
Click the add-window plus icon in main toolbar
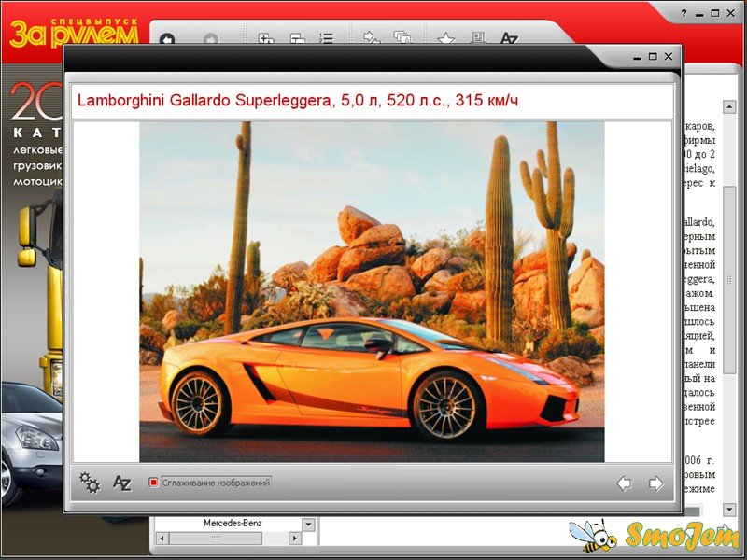pos(266,38)
